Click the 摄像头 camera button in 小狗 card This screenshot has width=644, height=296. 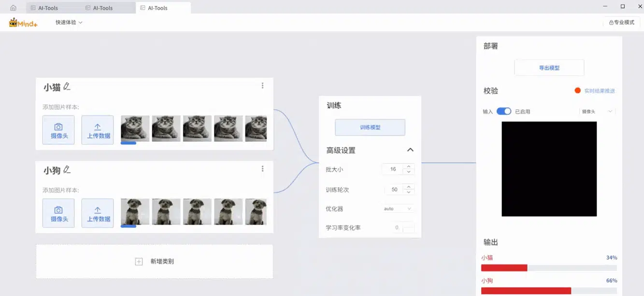58,213
